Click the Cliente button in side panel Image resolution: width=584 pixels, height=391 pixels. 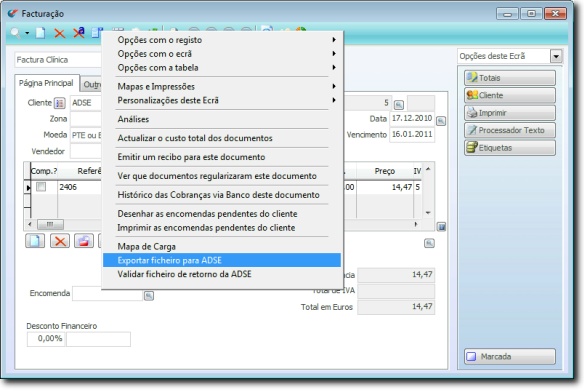click(510, 95)
